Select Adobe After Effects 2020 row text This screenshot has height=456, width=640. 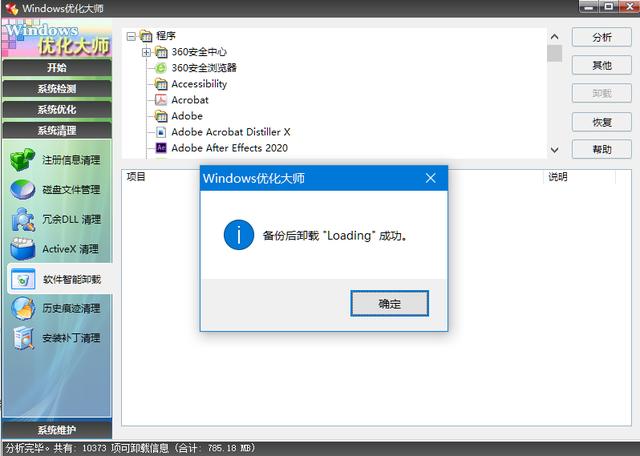point(229,148)
